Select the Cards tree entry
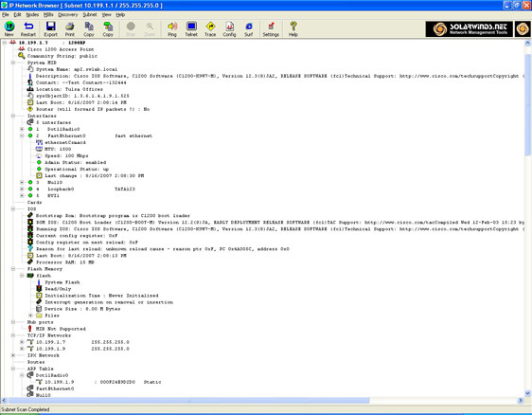The image size is (532, 415). pyautogui.click(x=35, y=202)
